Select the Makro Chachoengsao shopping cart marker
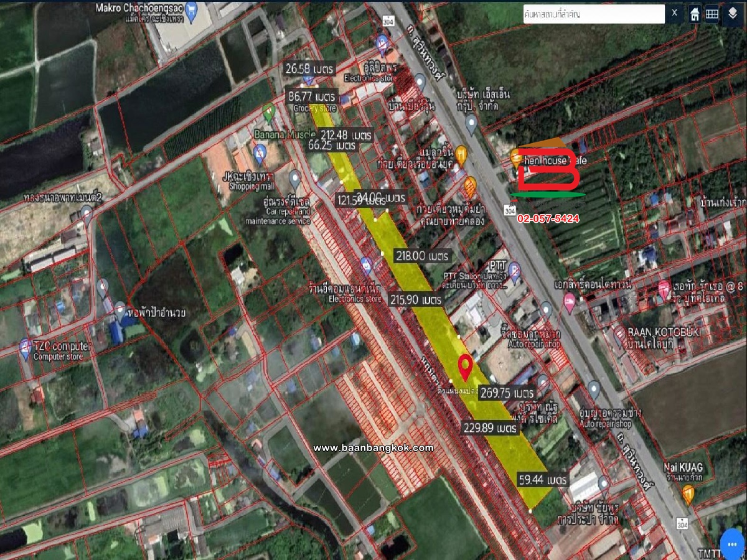The height and width of the screenshot is (560, 747). click(x=191, y=9)
